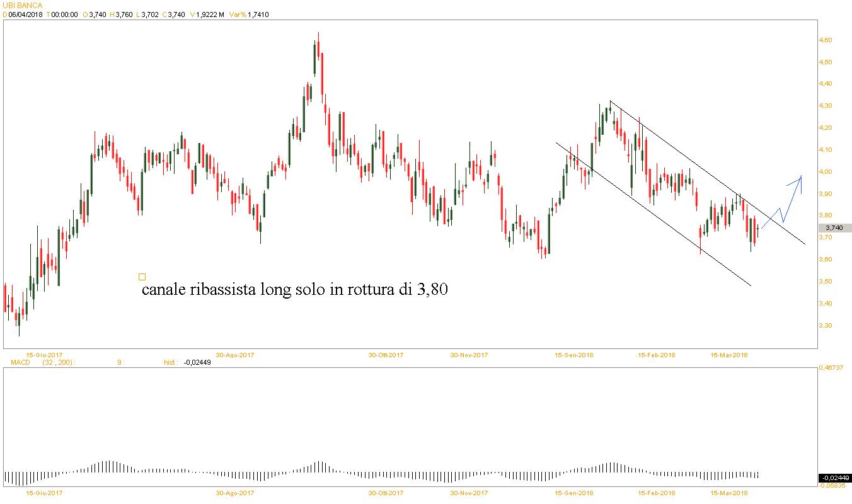Click the orange square annotation marker
The image size is (852, 504).
tap(142, 277)
